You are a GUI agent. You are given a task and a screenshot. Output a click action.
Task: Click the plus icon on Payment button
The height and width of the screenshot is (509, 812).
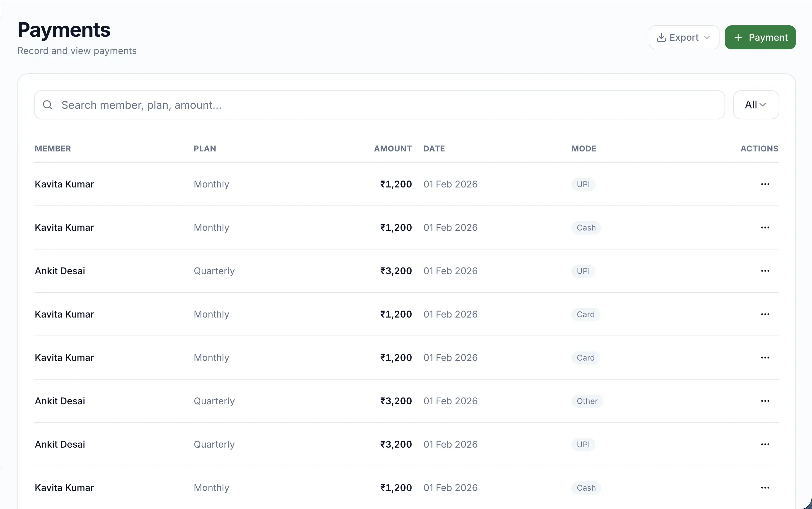coord(739,37)
